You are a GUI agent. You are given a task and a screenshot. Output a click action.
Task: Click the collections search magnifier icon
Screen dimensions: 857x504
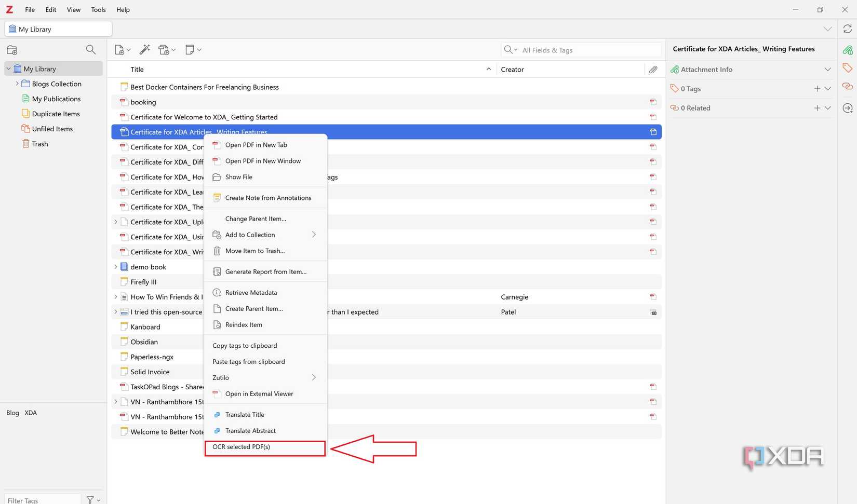click(x=90, y=50)
